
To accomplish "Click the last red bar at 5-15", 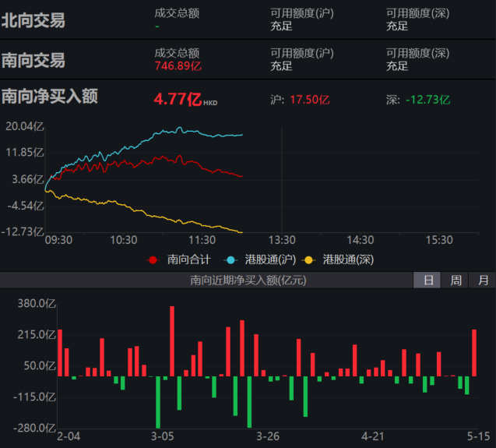I will pos(474,353).
